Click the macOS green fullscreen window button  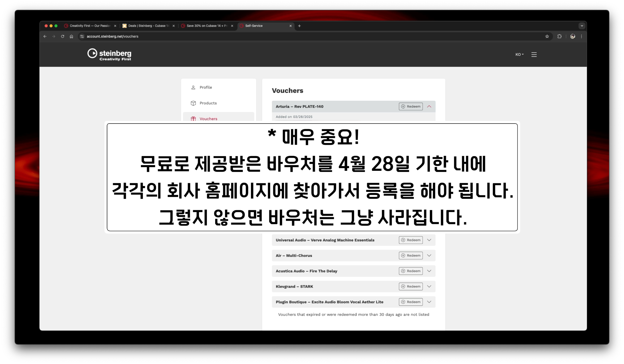56,26
